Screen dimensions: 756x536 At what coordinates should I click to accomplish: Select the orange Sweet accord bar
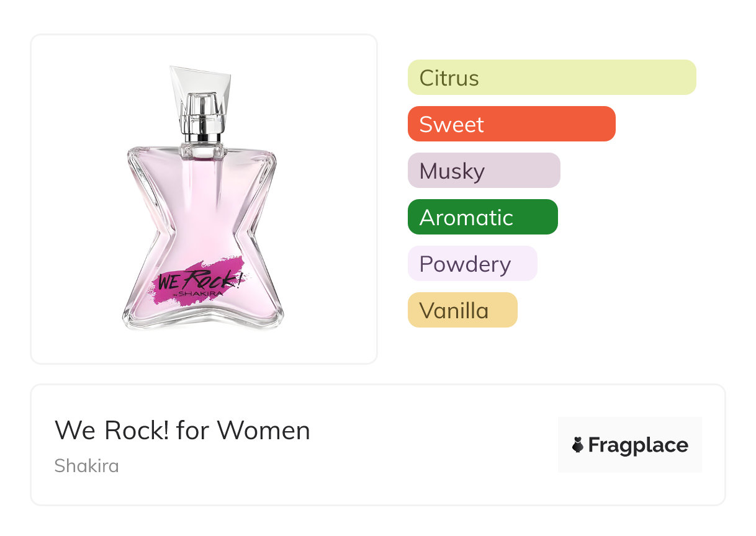click(x=511, y=124)
